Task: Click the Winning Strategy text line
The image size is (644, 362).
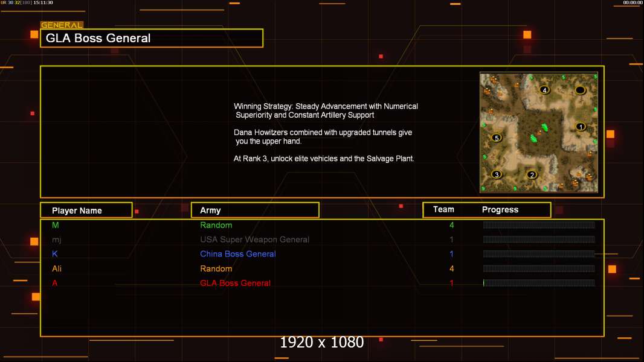Action: (x=326, y=110)
